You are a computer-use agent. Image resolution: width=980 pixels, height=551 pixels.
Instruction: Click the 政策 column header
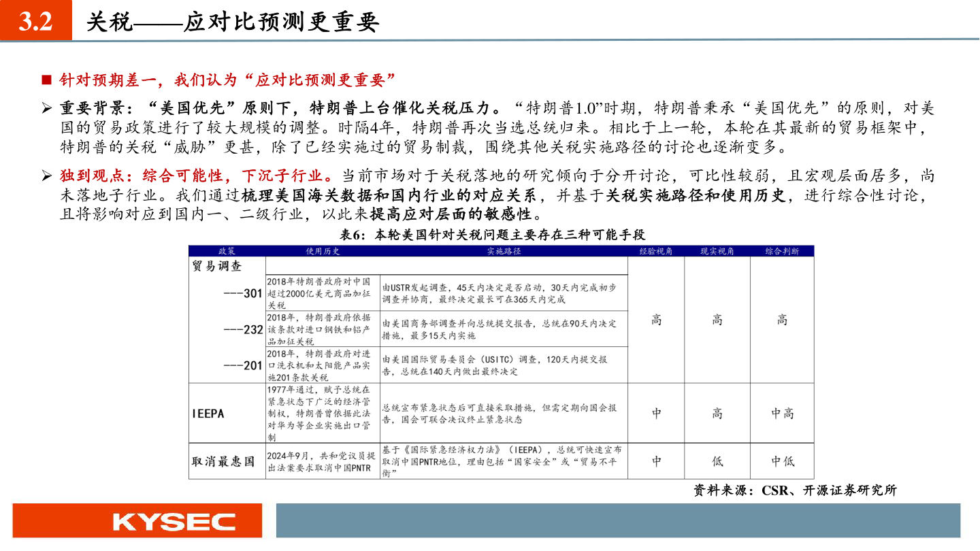click(227, 251)
